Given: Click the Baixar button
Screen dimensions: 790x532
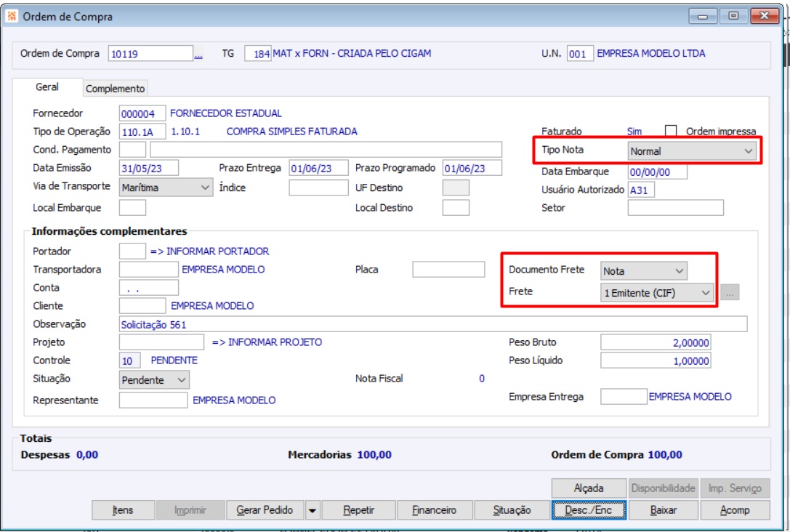Looking at the screenshot, I should (x=663, y=510).
